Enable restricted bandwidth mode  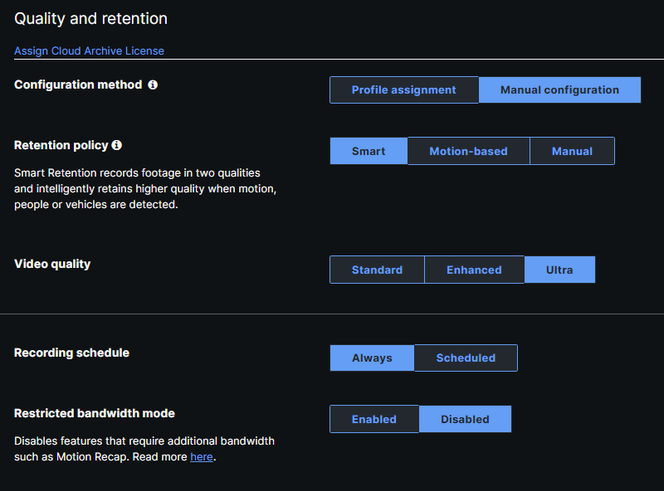pyautogui.click(x=374, y=419)
